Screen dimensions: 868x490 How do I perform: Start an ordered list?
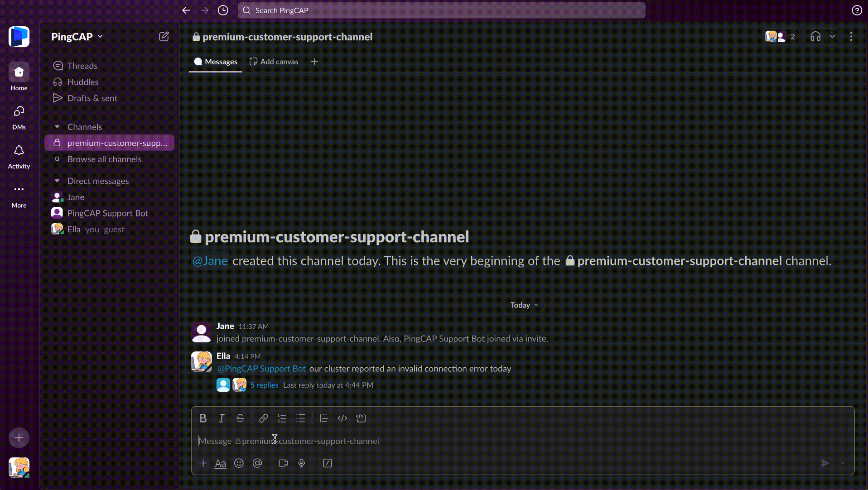click(x=282, y=418)
